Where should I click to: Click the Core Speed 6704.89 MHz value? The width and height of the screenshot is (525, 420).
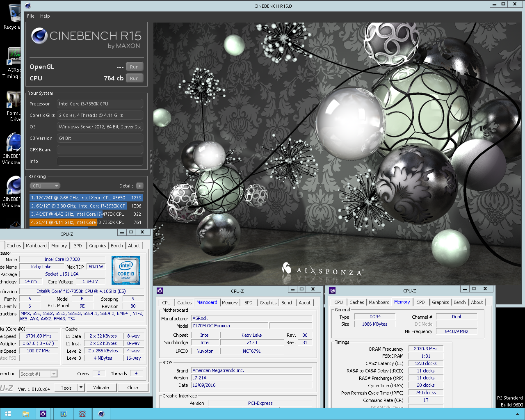(x=39, y=336)
